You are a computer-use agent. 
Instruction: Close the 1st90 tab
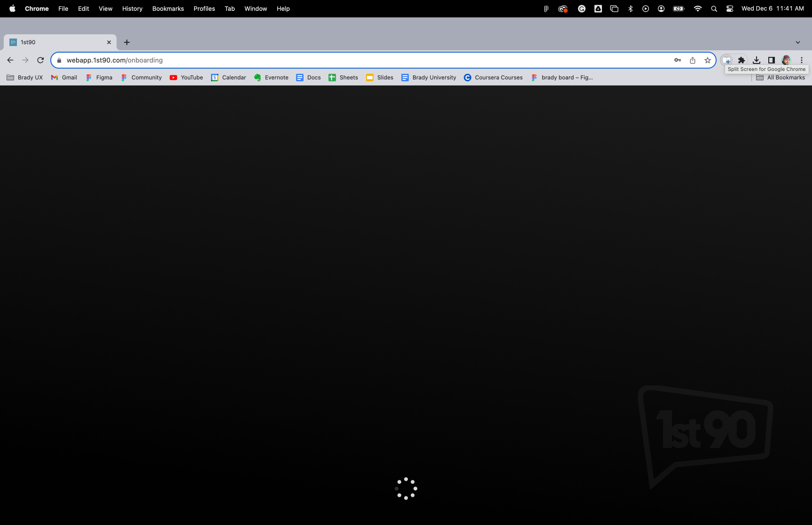pos(109,42)
